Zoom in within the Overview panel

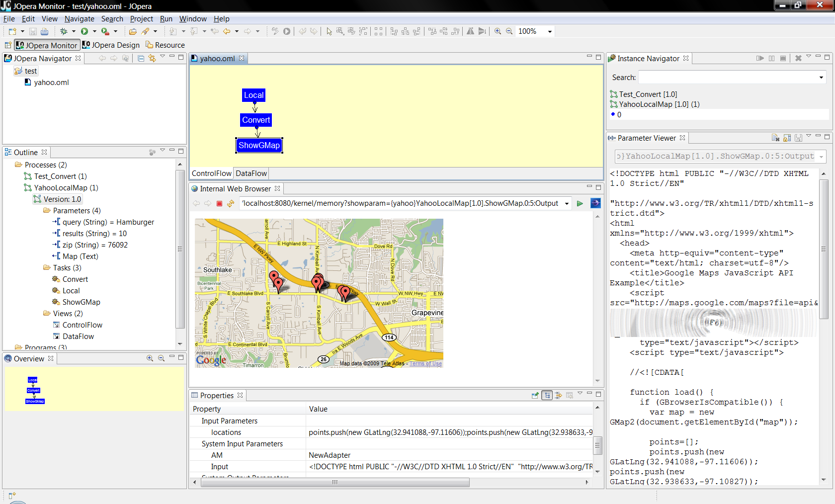pyautogui.click(x=150, y=358)
